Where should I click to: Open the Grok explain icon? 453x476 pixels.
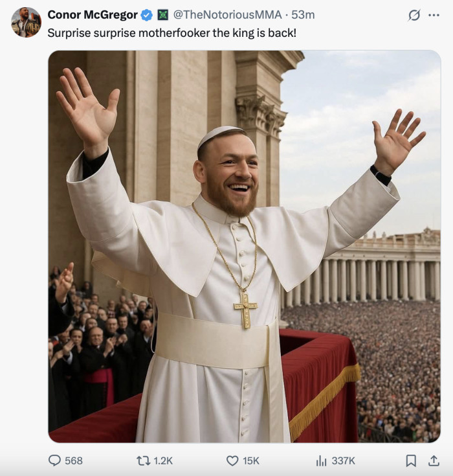click(x=414, y=15)
